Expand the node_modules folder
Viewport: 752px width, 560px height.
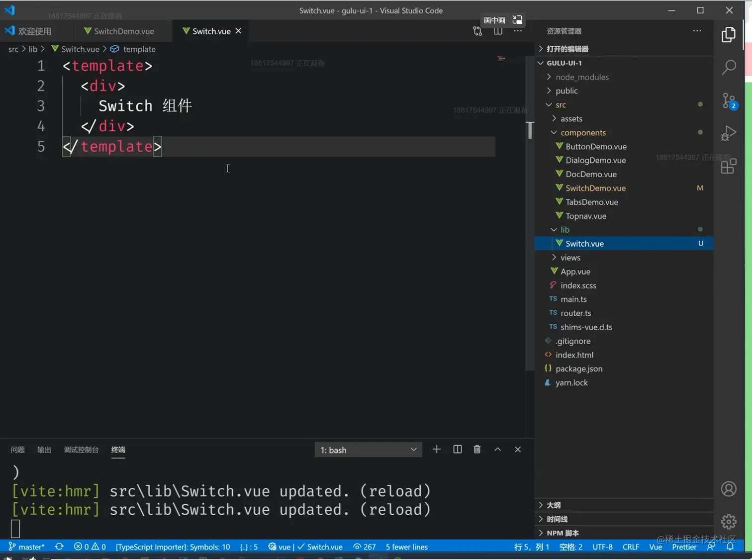582,77
